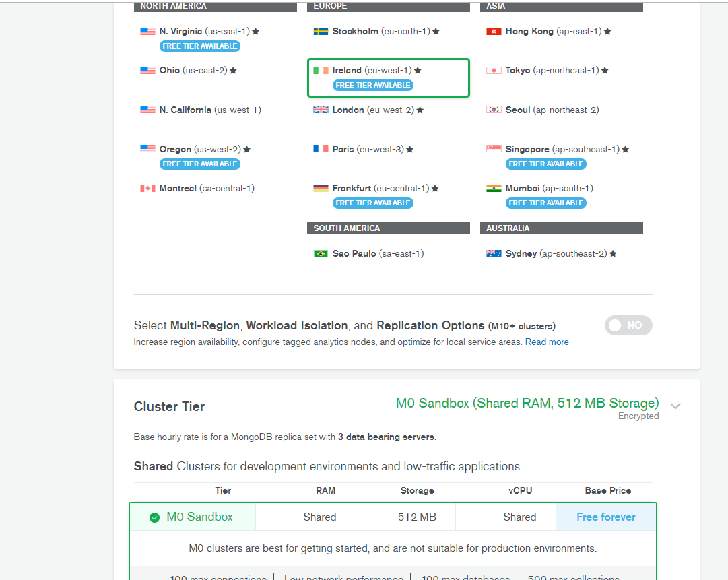
Task: Click the Singapore flag icon
Action: click(494, 149)
